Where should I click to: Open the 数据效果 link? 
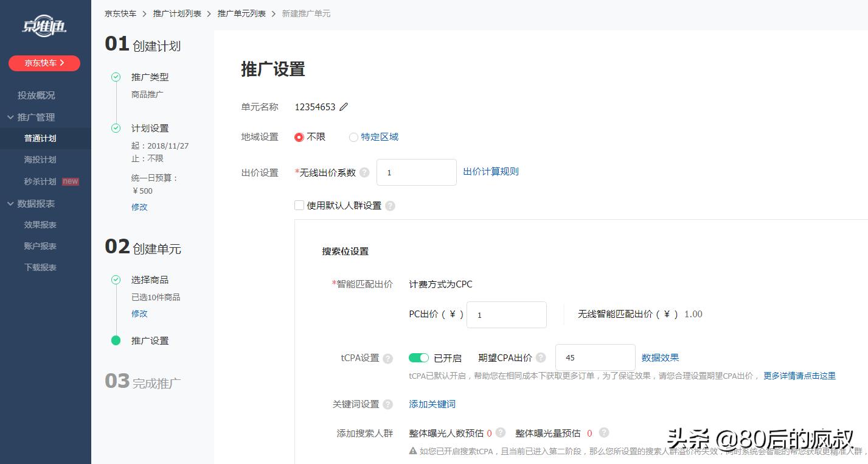pos(660,357)
